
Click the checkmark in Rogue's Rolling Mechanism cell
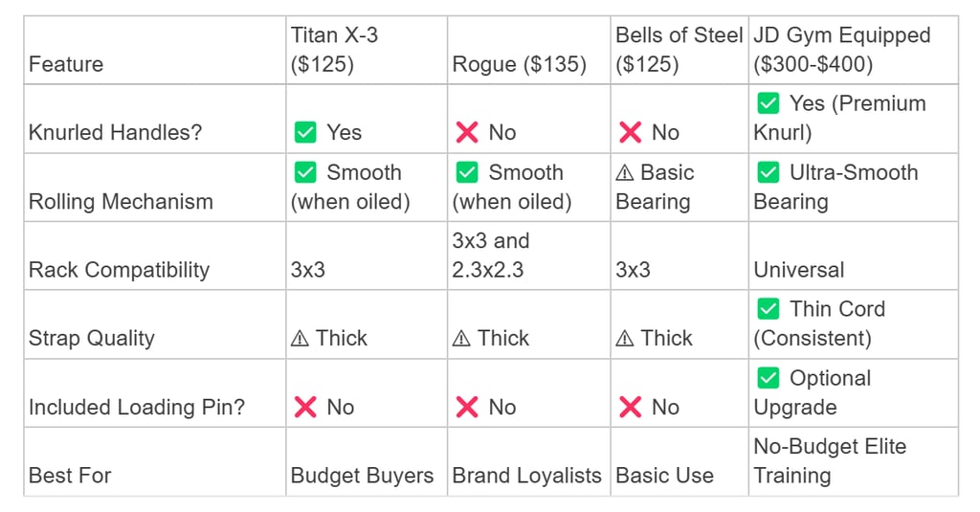(467, 173)
